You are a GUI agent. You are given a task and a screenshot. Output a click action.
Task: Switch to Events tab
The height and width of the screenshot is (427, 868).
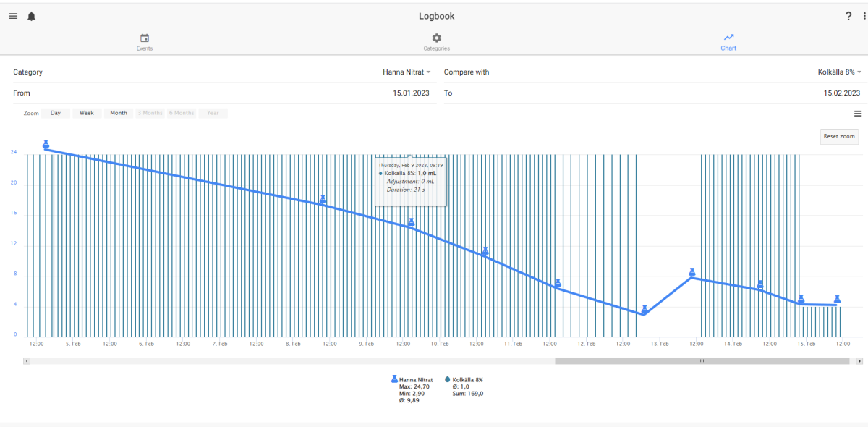145,43
